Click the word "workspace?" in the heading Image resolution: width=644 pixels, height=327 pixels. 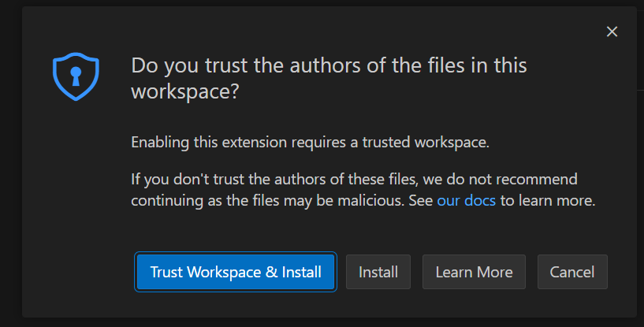pyautogui.click(x=184, y=91)
